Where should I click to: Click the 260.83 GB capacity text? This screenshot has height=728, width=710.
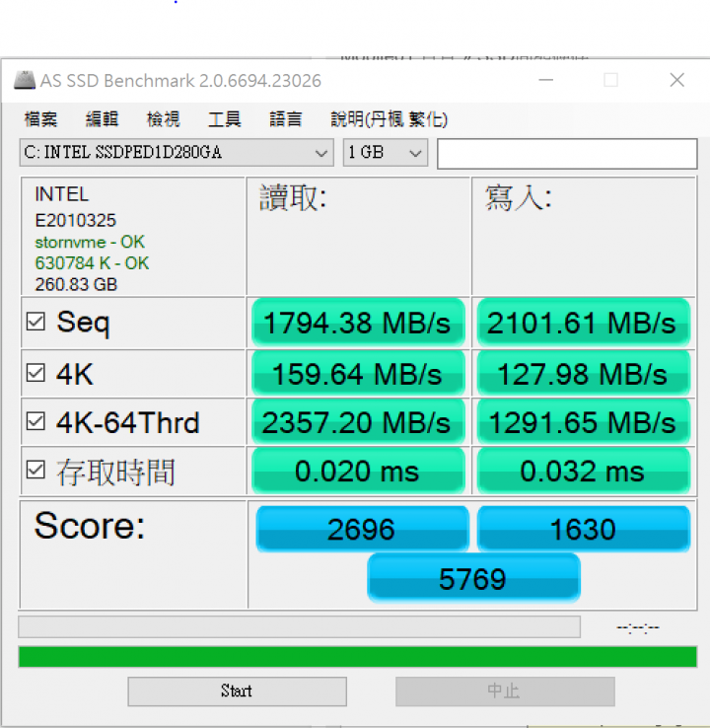tap(76, 284)
